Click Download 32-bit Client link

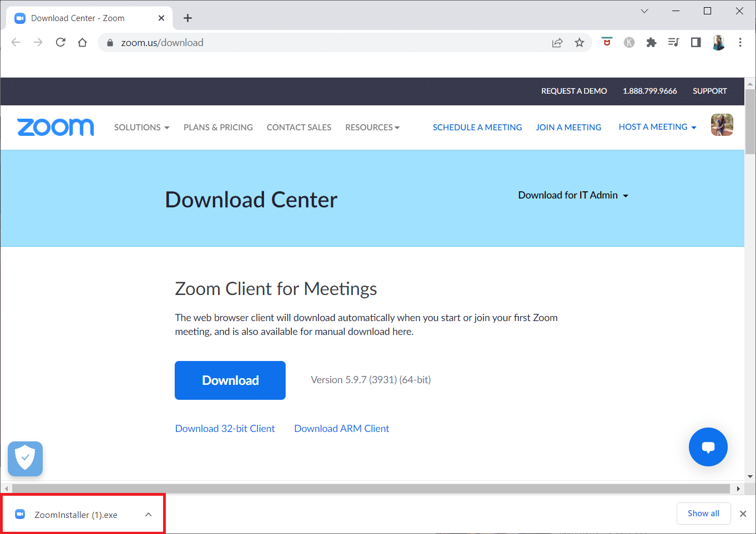click(225, 429)
